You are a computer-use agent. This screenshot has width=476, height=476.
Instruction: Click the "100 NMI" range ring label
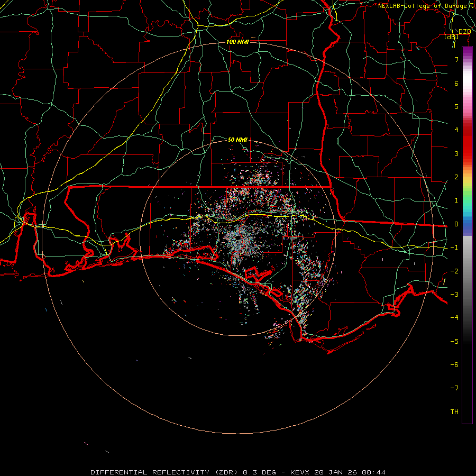(237, 42)
